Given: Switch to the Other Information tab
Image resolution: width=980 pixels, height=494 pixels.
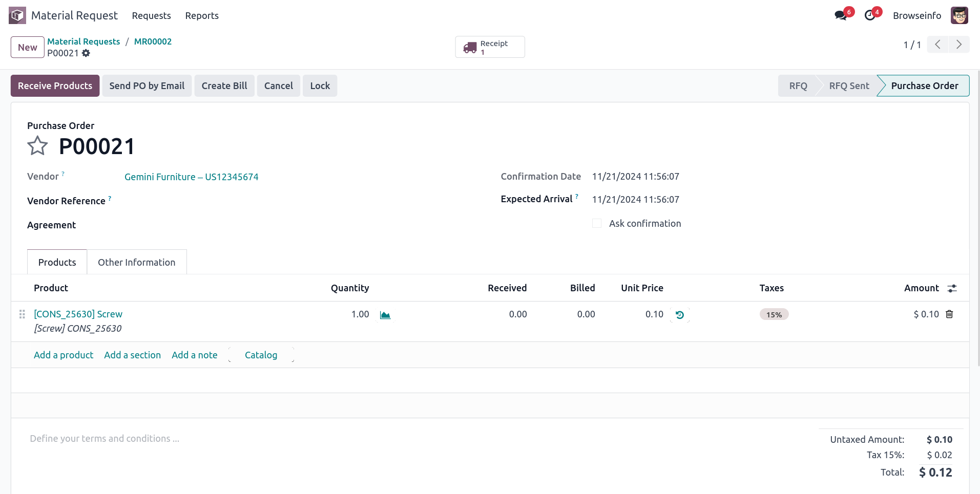Looking at the screenshot, I should coord(136,262).
